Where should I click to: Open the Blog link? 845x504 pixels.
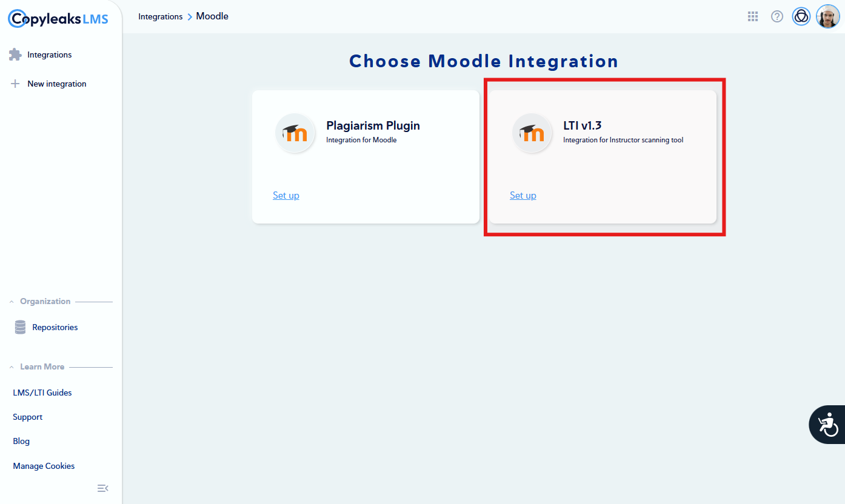21,441
